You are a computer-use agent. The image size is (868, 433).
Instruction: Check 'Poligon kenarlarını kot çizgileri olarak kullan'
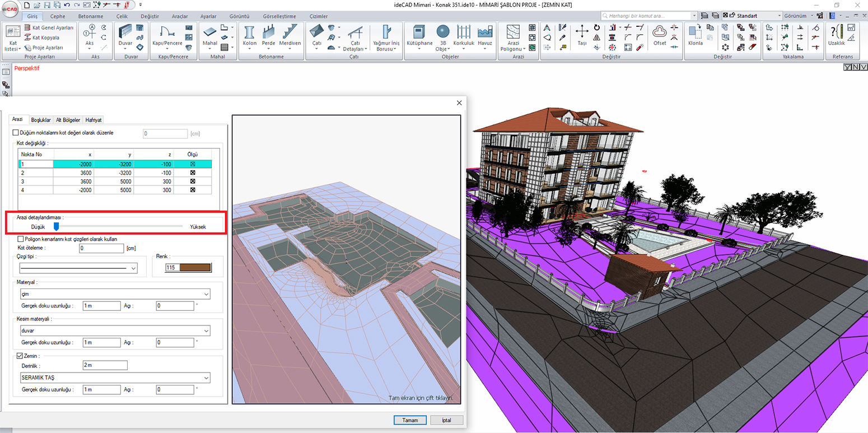coord(21,239)
